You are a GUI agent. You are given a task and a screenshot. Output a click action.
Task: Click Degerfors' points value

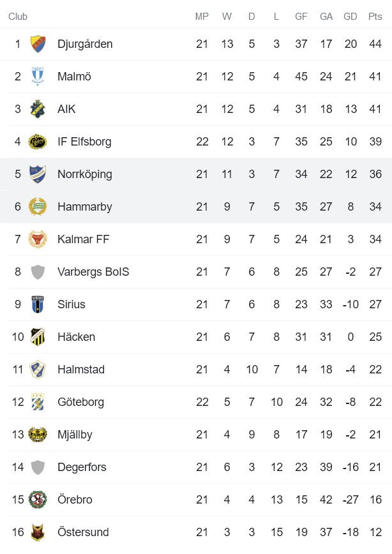pyautogui.click(x=375, y=467)
